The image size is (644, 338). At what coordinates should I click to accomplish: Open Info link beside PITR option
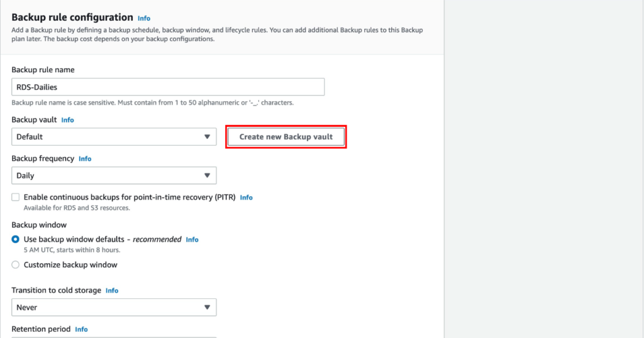pyautogui.click(x=246, y=198)
